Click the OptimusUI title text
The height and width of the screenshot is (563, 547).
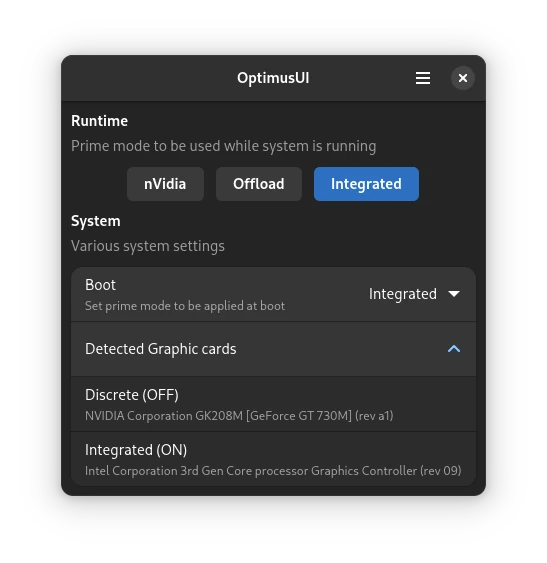[x=273, y=78]
